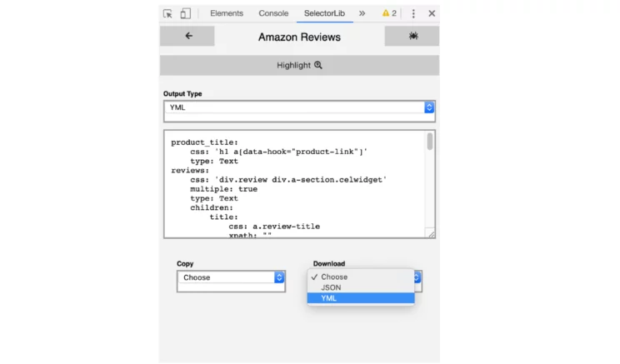Click the 'children:' line in output

point(212,208)
